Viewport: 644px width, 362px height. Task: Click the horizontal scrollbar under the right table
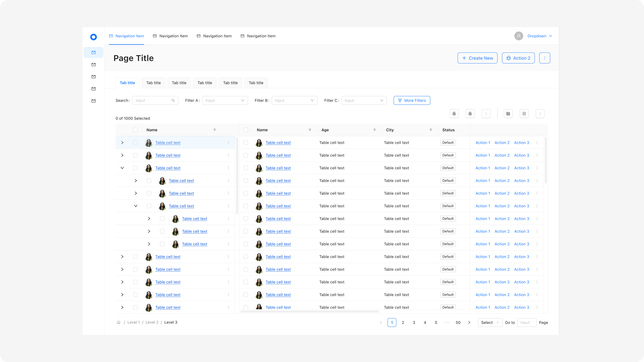309,311
